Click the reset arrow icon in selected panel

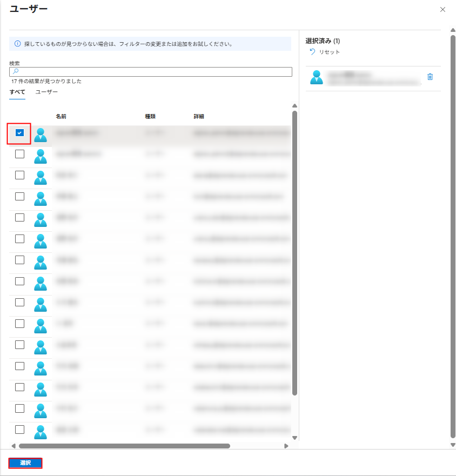[x=312, y=52]
